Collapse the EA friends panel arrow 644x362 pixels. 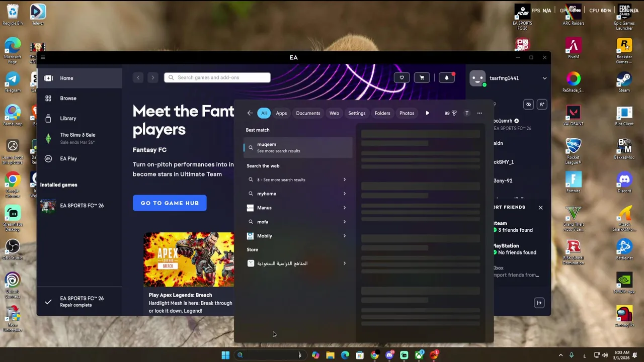pos(539,303)
